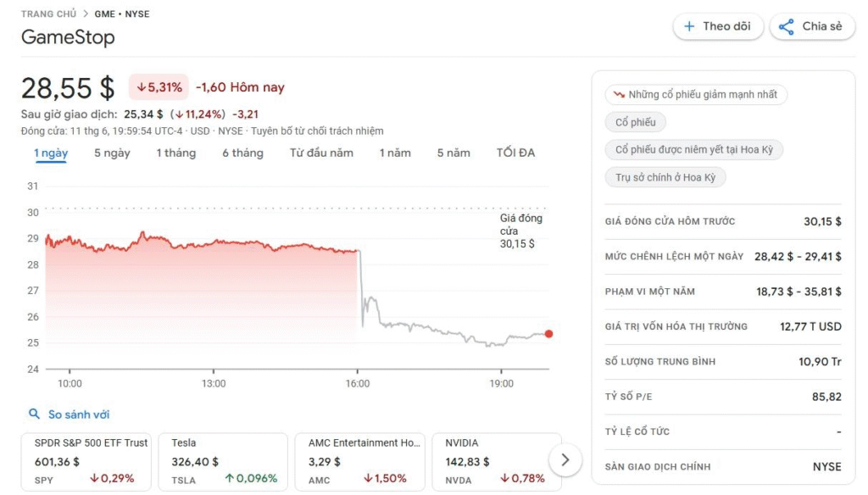
Task: Click the downtrend icon in top losers chip
Action: click(619, 95)
